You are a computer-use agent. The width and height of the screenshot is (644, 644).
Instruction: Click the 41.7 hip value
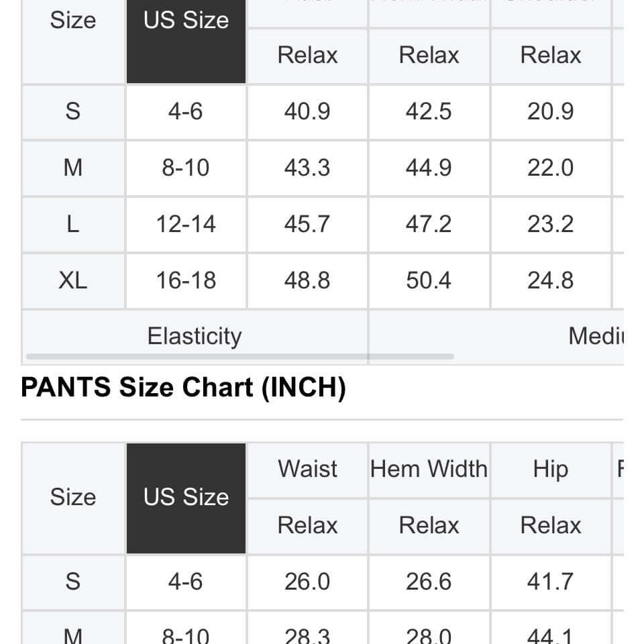[x=550, y=581]
